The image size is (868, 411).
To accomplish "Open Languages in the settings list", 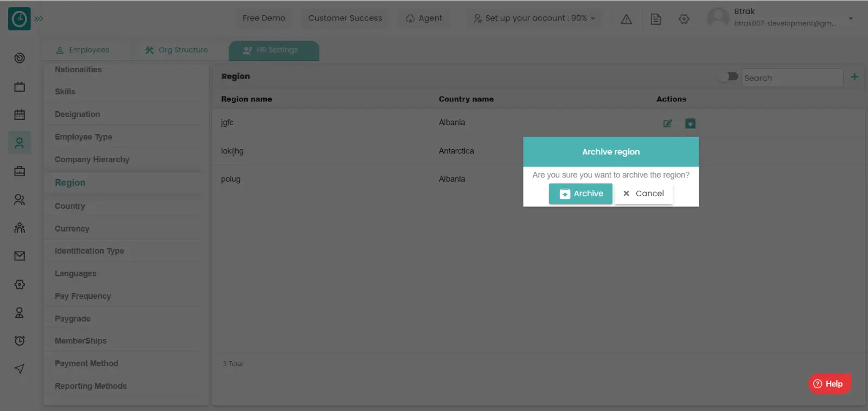I will point(75,274).
